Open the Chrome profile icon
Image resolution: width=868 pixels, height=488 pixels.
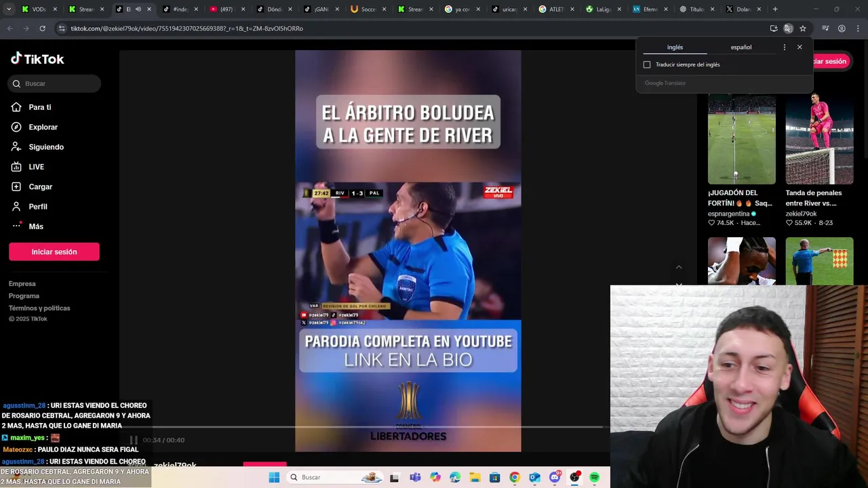pos(842,28)
